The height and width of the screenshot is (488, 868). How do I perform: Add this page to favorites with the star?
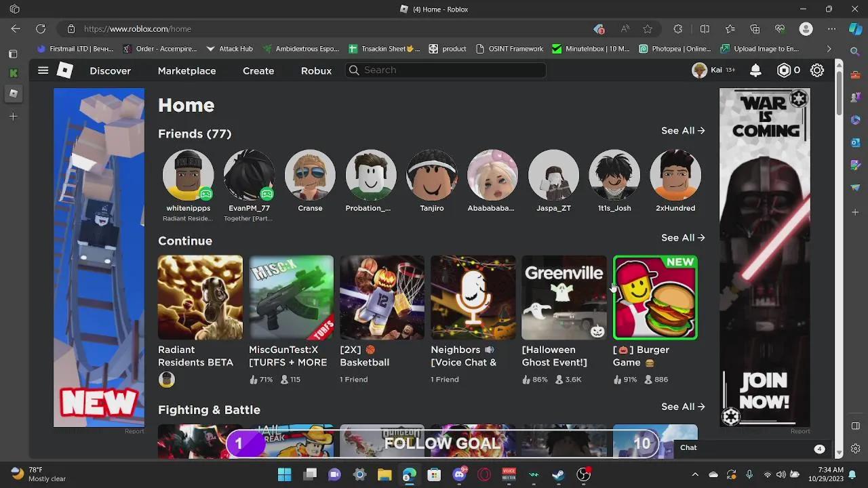click(x=648, y=29)
